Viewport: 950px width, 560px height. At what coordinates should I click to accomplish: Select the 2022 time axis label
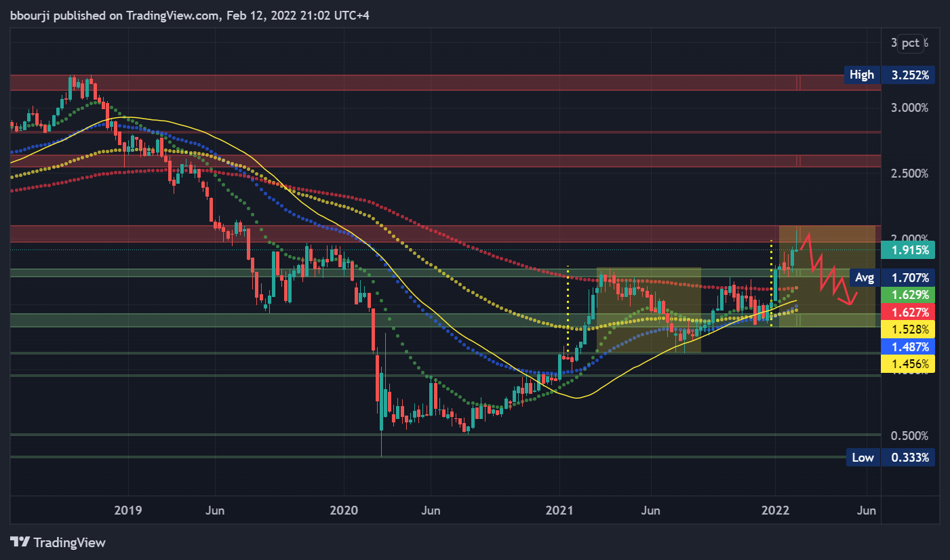774,510
